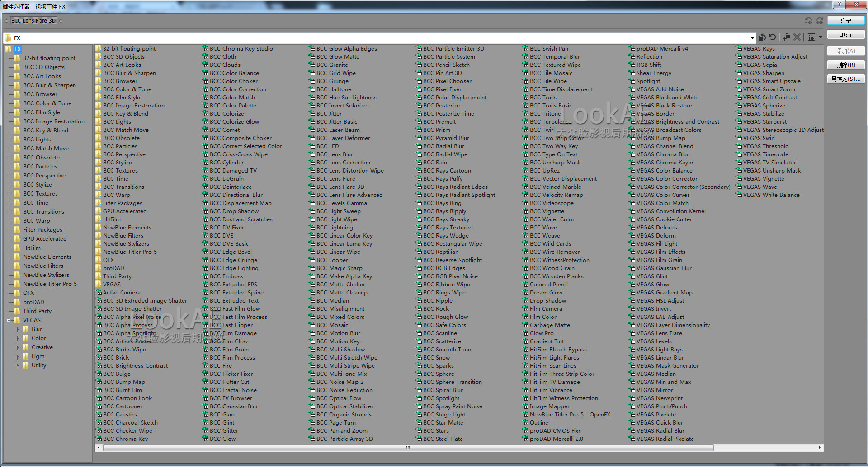The image size is (868, 467).
Task: Click plug-in icon beside proDAD Mercalli v4
Action: click(x=632, y=49)
